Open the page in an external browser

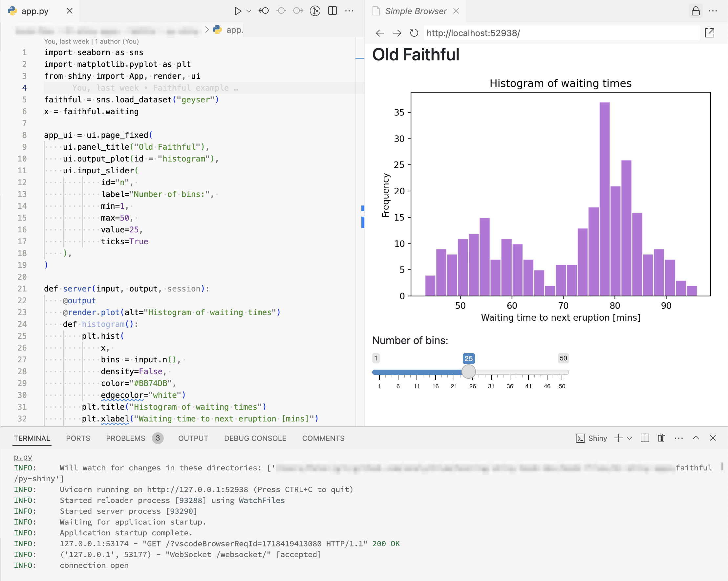click(x=710, y=33)
